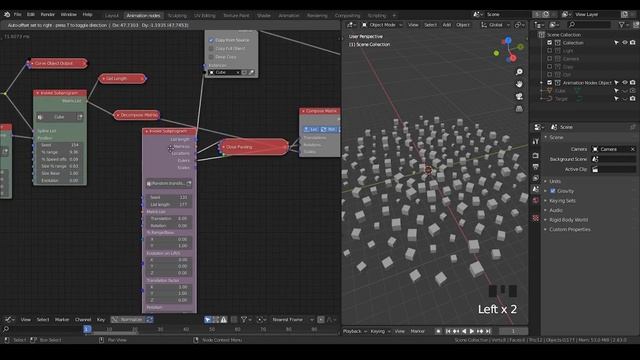Enable the Copy Full Object checkbox

click(x=211, y=49)
